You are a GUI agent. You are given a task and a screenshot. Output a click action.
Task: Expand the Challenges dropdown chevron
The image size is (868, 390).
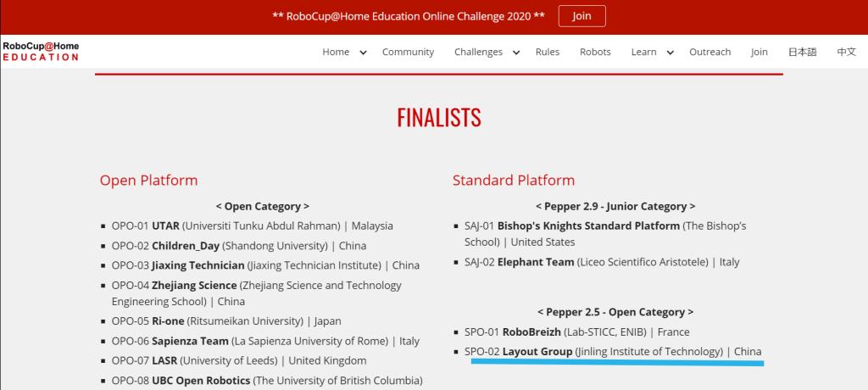516,53
